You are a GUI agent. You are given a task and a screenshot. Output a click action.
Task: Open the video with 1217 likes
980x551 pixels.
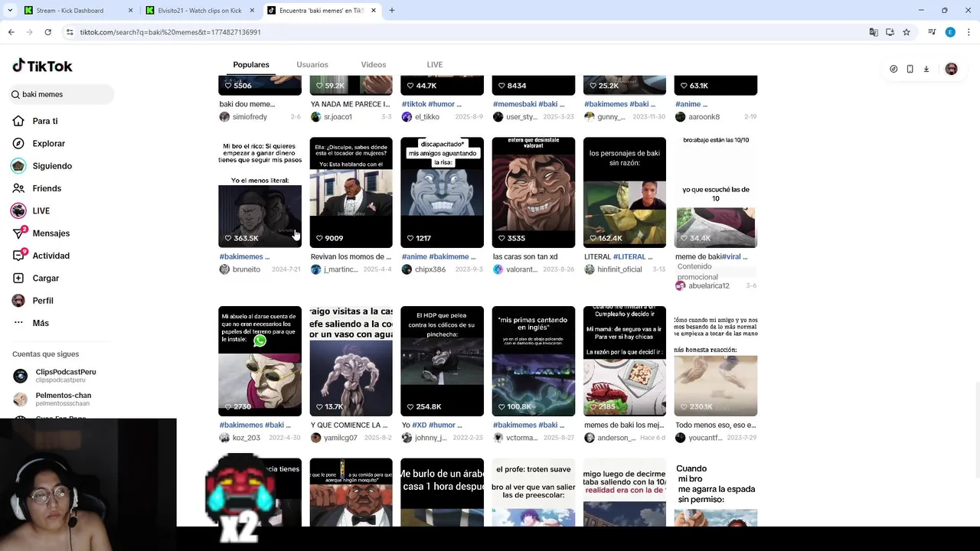coord(442,192)
